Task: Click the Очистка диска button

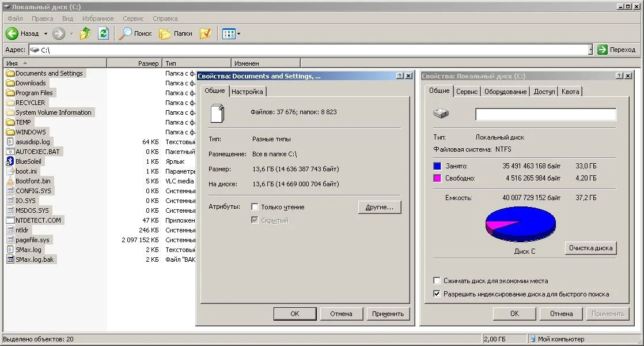Action: 590,248
